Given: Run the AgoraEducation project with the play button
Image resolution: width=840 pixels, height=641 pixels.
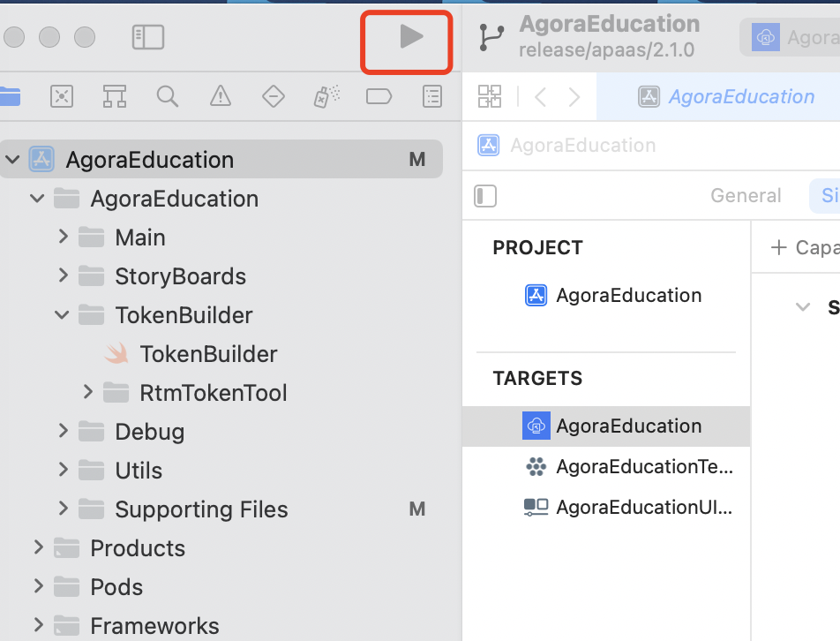Looking at the screenshot, I should [411, 37].
